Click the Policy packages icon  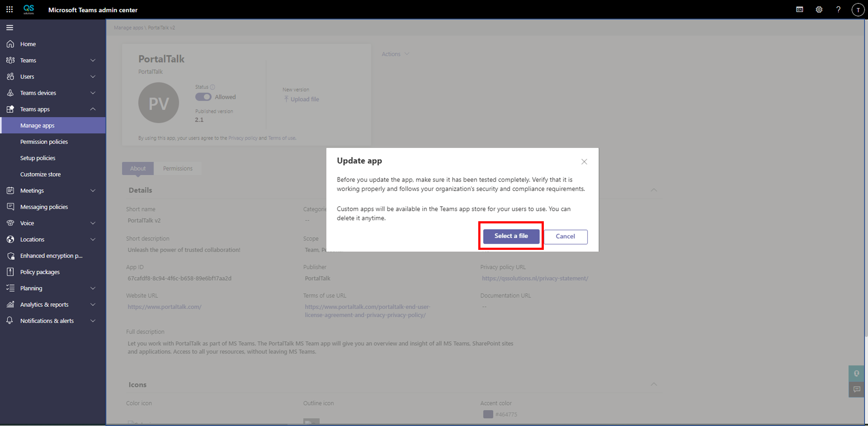[10, 272]
